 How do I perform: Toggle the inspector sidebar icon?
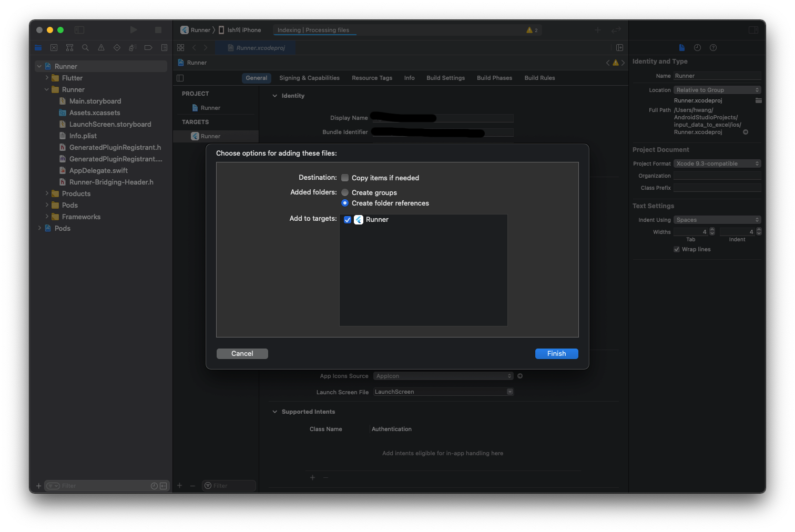[x=753, y=30]
